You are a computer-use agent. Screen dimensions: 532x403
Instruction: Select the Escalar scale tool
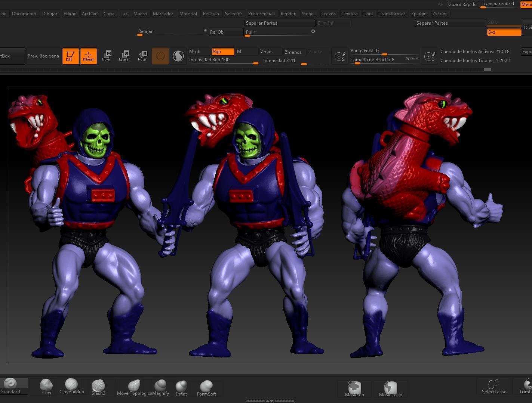click(124, 56)
